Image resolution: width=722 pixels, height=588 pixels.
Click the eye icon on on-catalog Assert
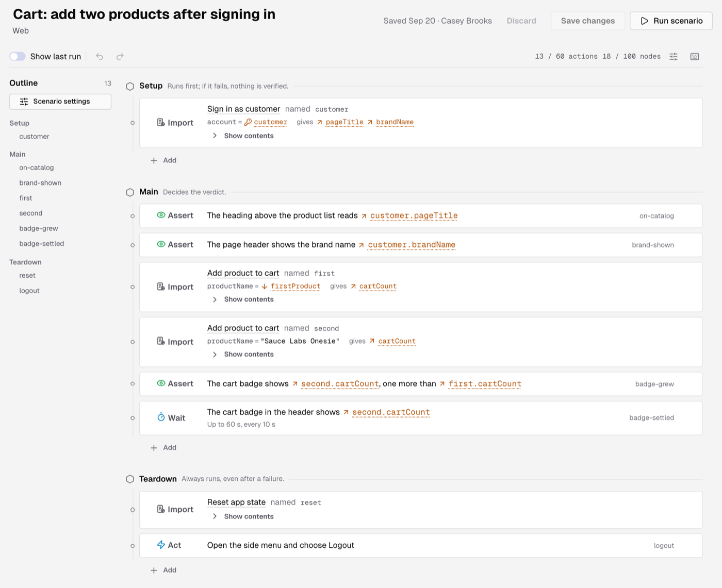[x=161, y=215]
